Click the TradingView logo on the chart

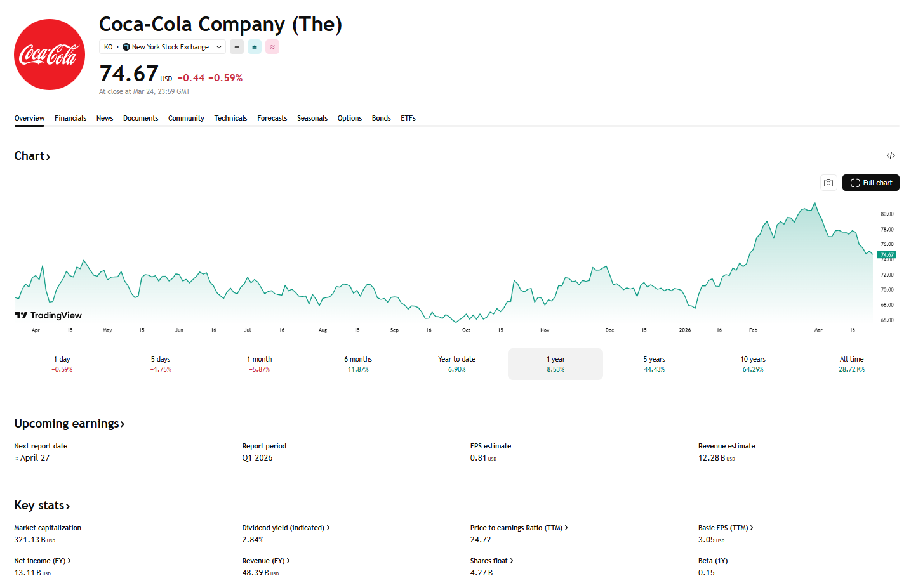tap(48, 315)
